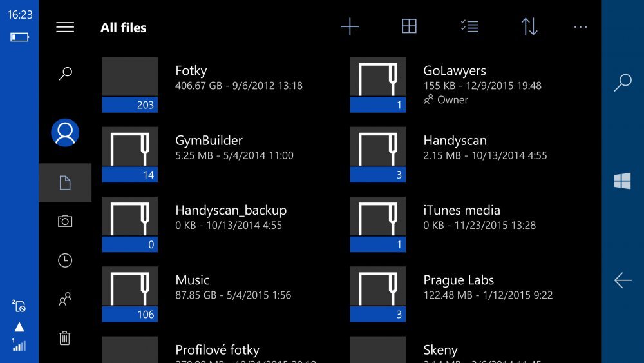Open the Fotky folder thumbnail
Viewport: 644px width, 363px height.
pyautogui.click(x=130, y=84)
